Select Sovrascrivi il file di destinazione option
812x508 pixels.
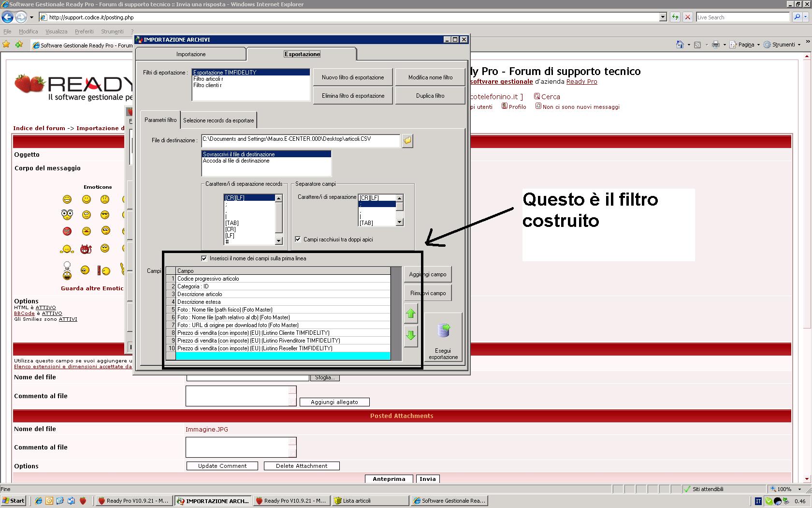pyautogui.click(x=266, y=154)
